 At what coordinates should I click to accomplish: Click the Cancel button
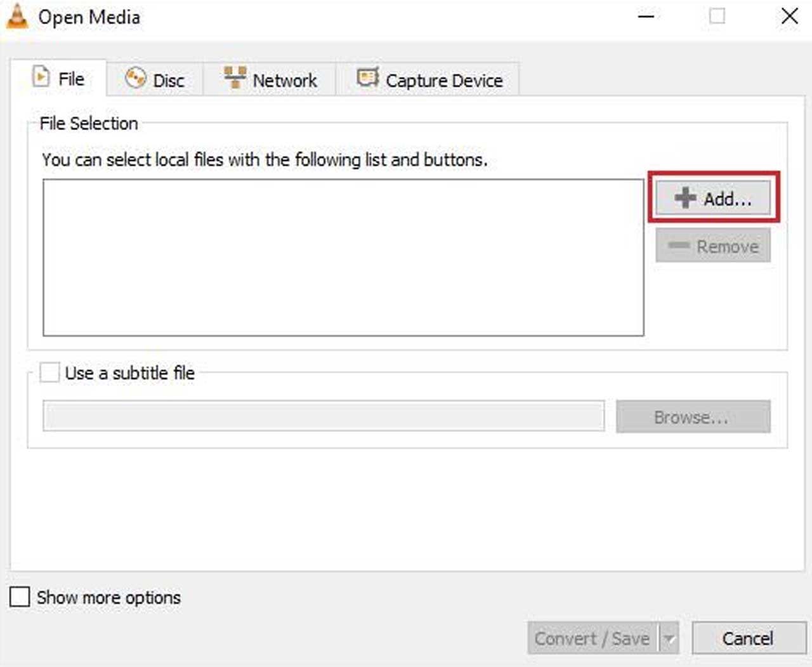tap(748, 638)
